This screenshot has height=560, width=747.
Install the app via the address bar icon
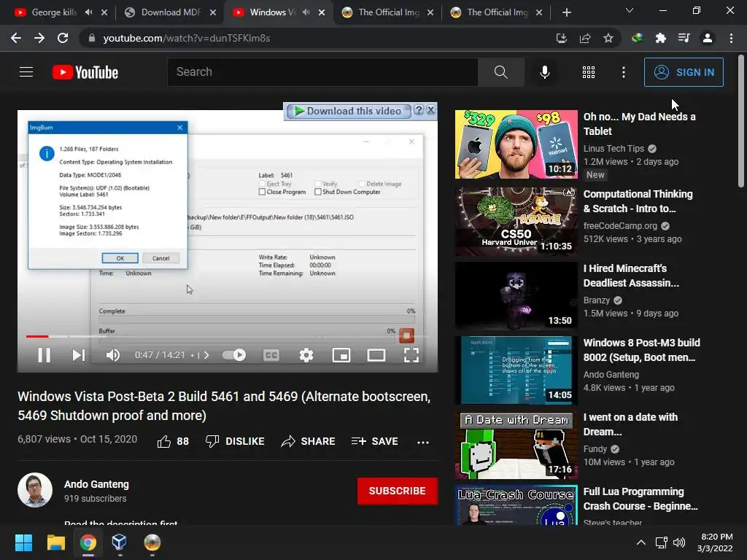click(562, 38)
